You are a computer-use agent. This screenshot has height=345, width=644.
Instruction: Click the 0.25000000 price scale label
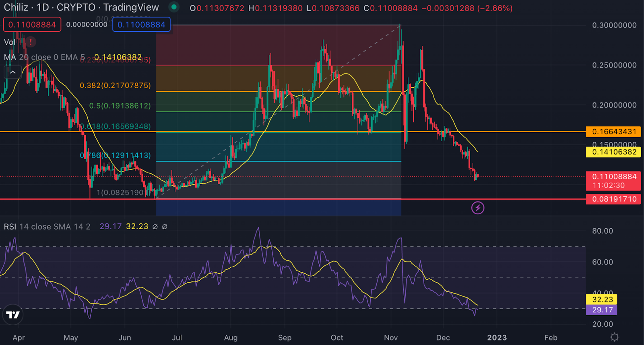point(614,65)
